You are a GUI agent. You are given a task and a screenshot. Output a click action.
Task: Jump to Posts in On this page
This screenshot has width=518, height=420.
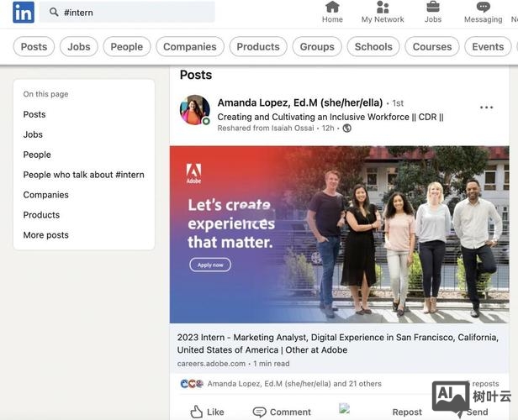pyautogui.click(x=34, y=114)
